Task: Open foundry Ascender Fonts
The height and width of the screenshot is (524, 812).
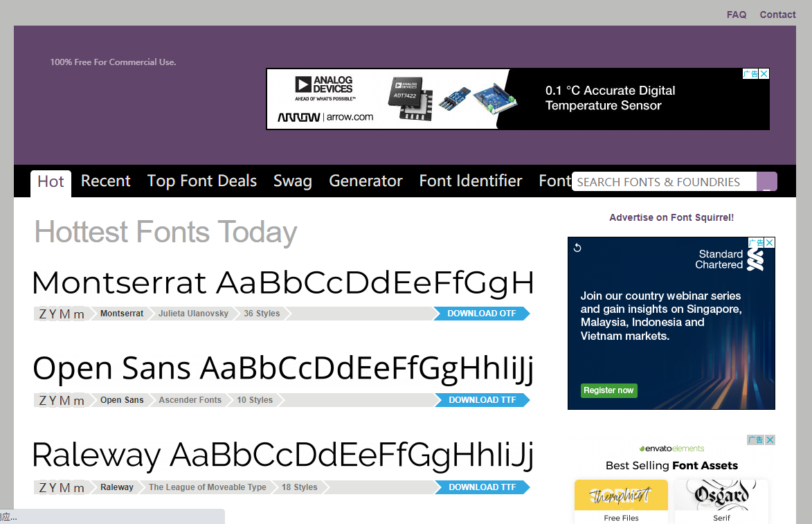Action: click(x=190, y=399)
